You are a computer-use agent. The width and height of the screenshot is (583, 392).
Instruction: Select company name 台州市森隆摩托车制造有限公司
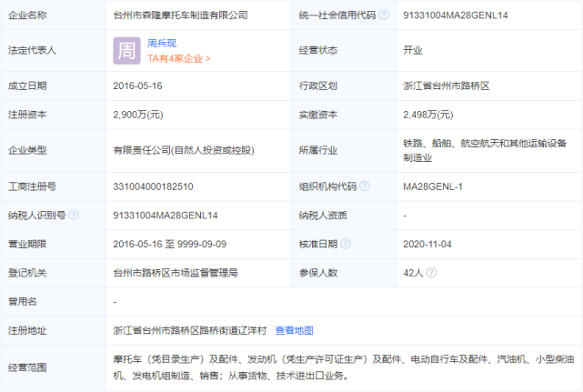(x=180, y=15)
